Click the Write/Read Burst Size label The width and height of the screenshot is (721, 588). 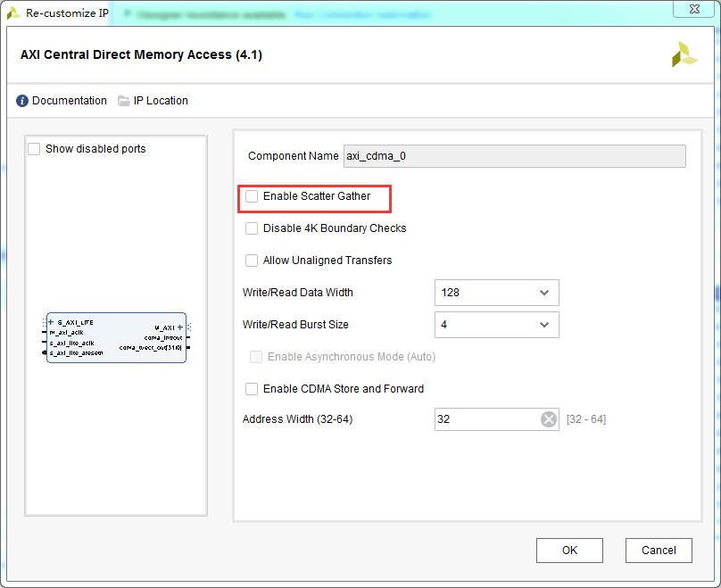(295, 325)
